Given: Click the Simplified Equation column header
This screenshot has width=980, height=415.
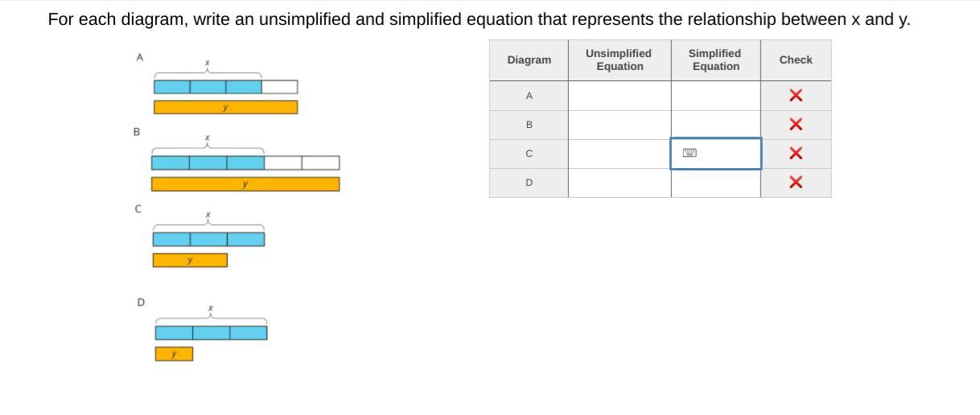Looking at the screenshot, I should pos(715,60).
